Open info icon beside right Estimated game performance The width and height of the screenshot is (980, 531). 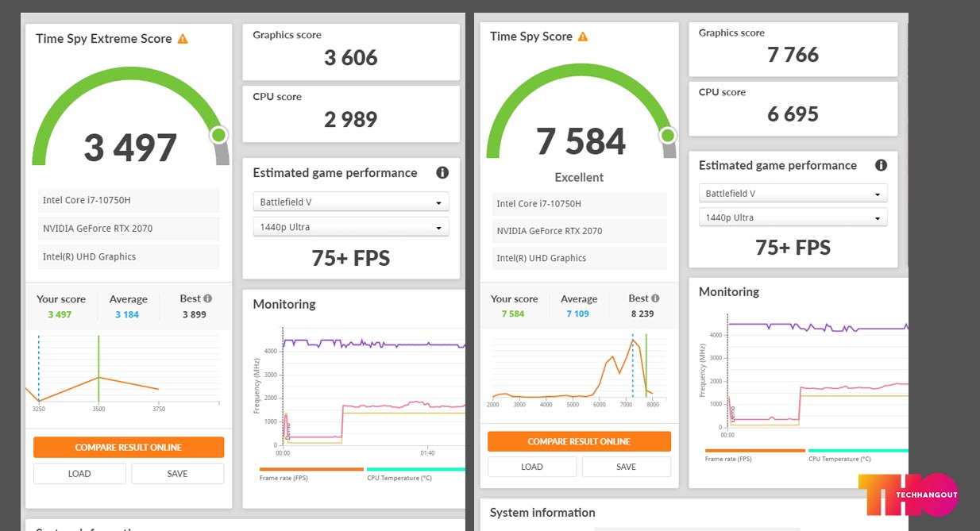[881, 166]
